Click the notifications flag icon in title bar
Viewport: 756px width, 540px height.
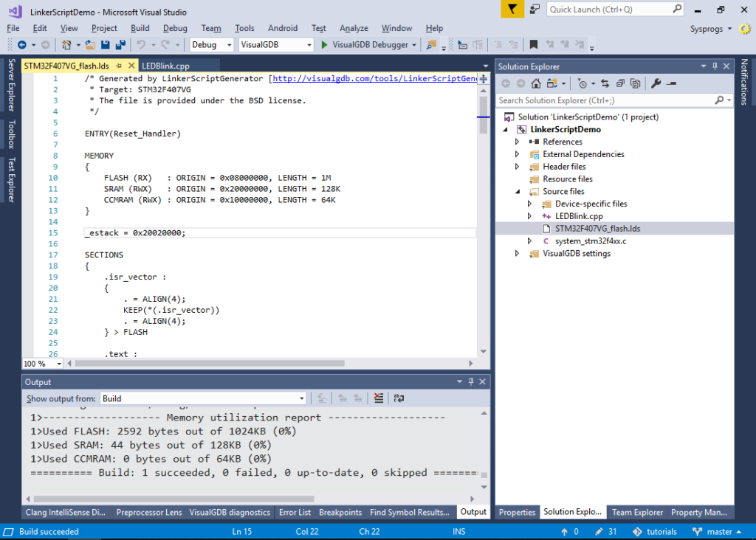(512, 10)
